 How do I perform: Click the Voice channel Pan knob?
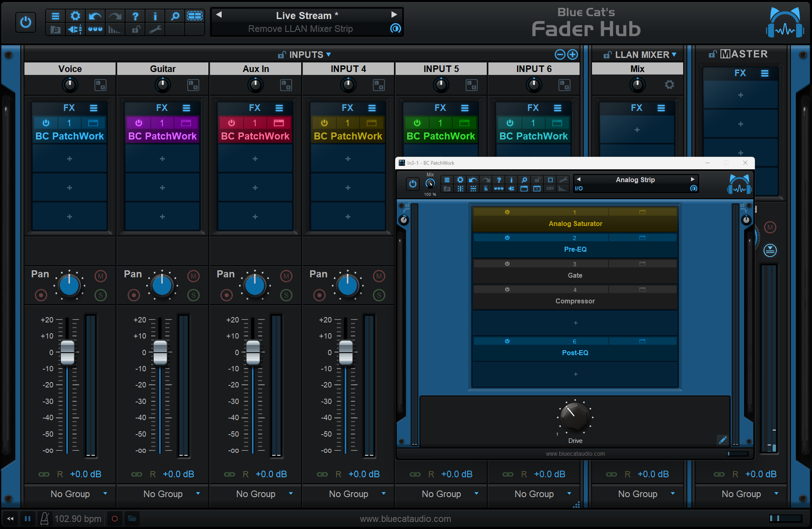[x=70, y=286]
